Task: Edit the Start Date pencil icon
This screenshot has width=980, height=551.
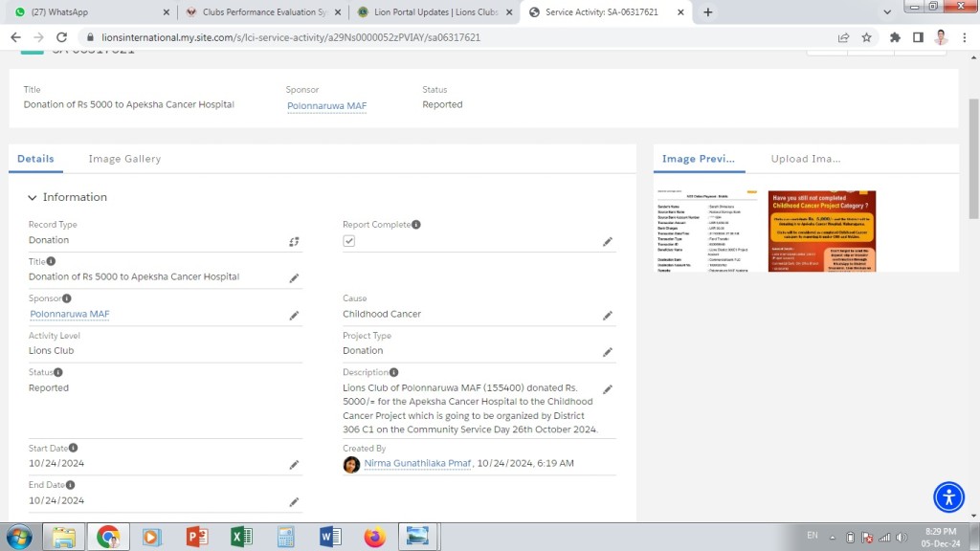Action: point(294,465)
